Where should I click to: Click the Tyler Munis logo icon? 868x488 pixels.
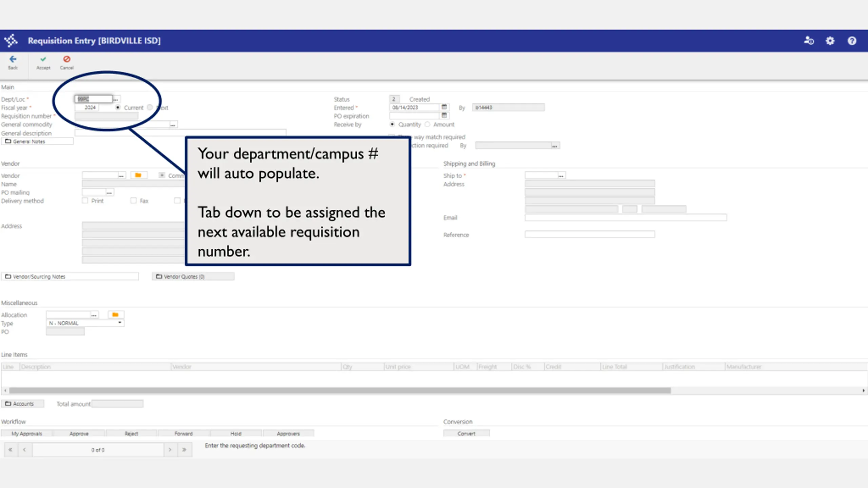pyautogui.click(x=11, y=41)
